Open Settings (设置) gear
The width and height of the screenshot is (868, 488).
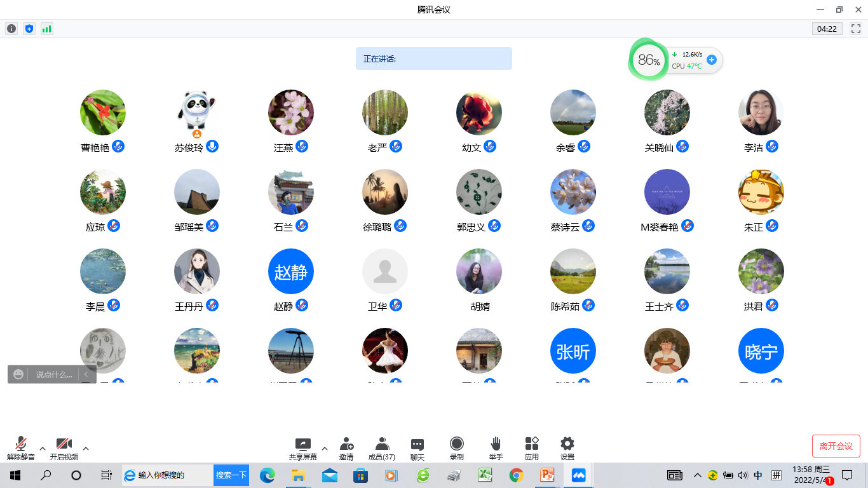pyautogui.click(x=567, y=448)
